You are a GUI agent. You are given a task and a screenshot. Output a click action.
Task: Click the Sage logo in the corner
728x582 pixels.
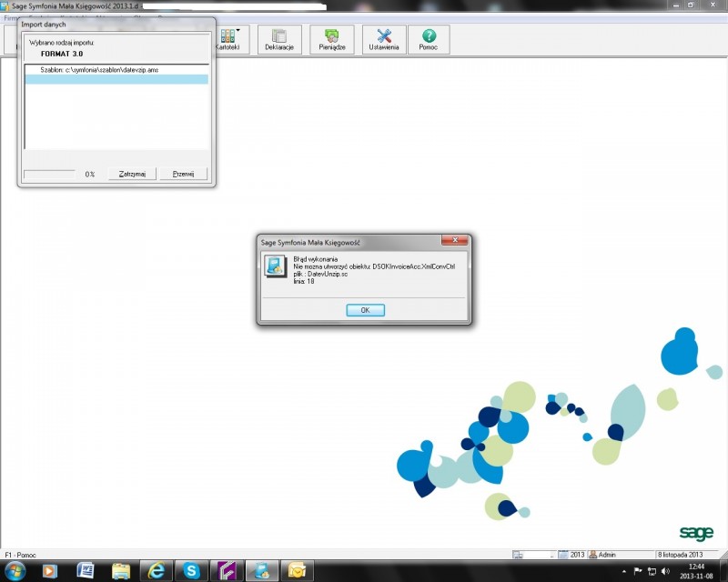tap(696, 533)
